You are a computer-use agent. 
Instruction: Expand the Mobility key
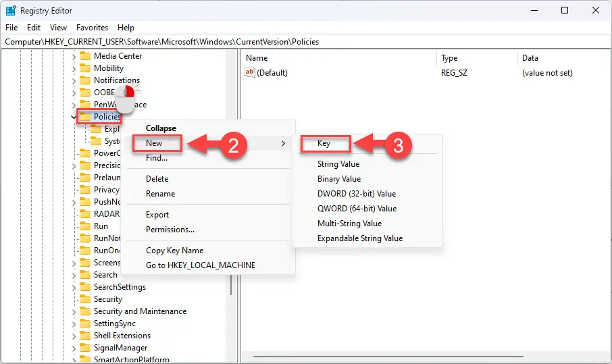point(74,69)
